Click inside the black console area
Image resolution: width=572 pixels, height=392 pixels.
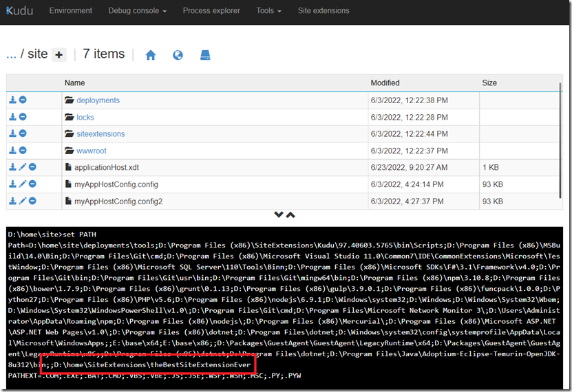click(284, 308)
